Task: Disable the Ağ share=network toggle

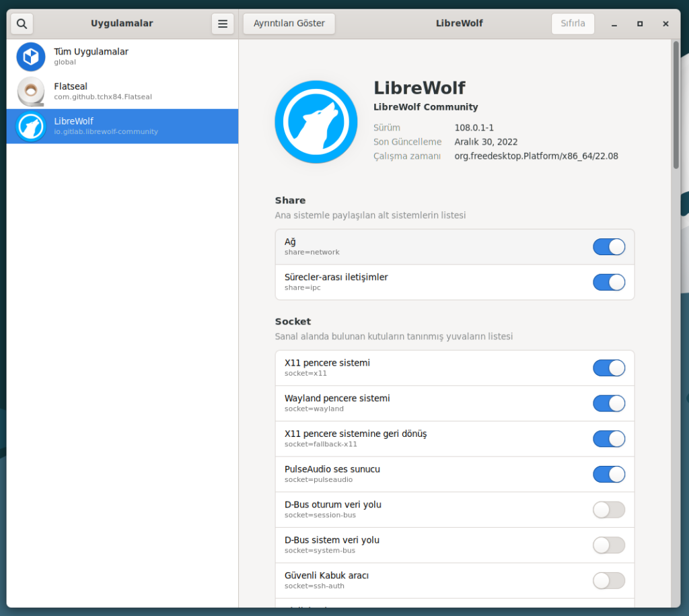Action: pos(608,246)
